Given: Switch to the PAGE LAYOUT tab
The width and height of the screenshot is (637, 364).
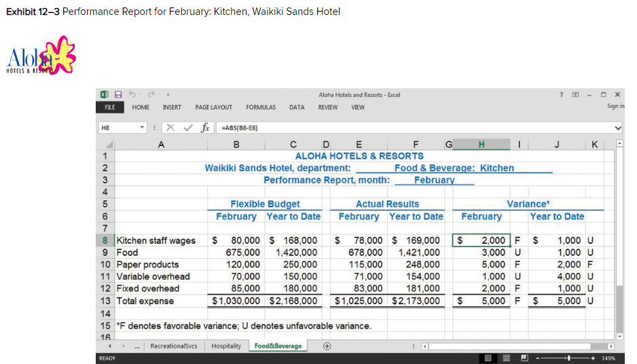Looking at the screenshot, I should pyautogui.click(x=214, y=107).
